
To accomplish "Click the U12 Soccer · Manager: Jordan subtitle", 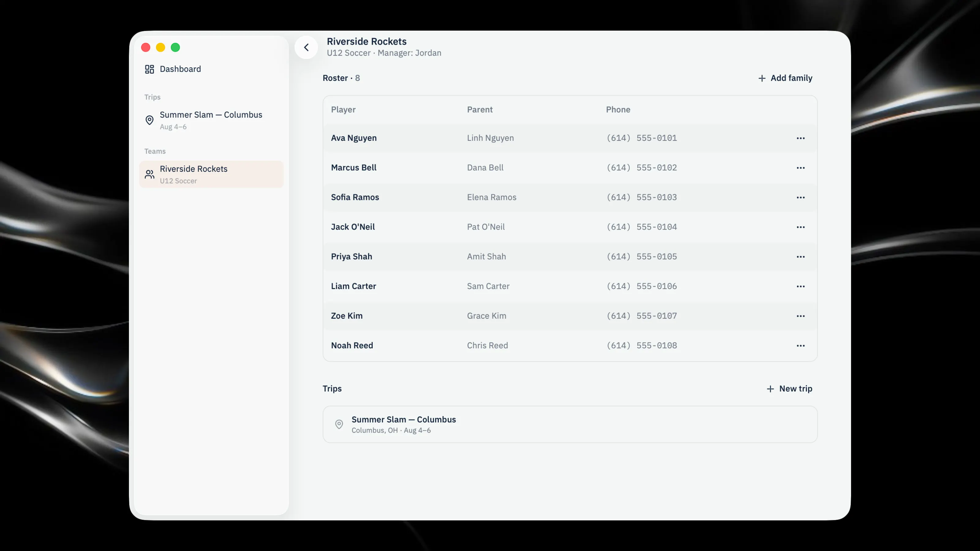I will click(x=384, y=53).
